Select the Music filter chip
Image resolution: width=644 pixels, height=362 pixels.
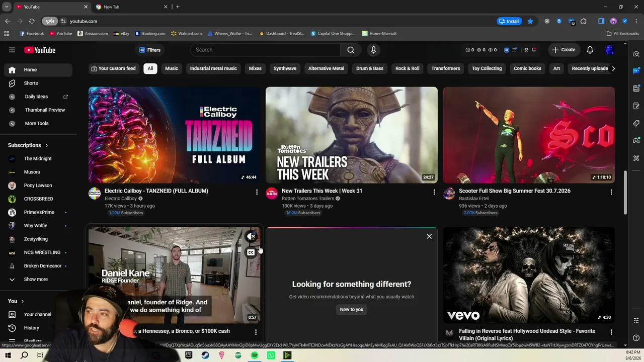(172, 68)
